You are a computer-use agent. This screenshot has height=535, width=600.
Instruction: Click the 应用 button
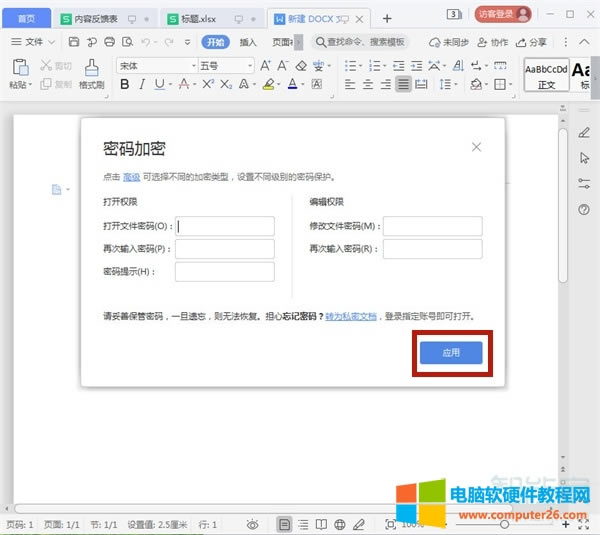point(451,352)
